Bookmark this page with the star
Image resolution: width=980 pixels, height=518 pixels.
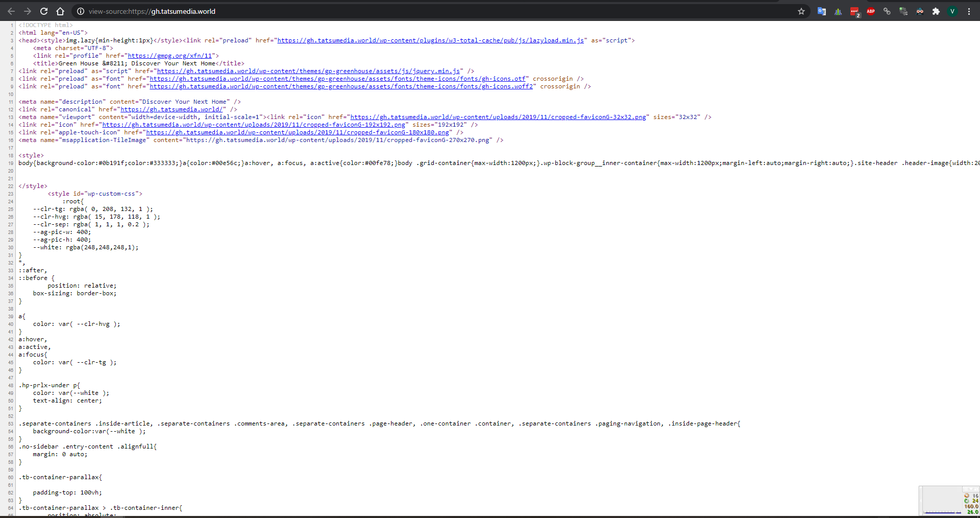[801, 11]
